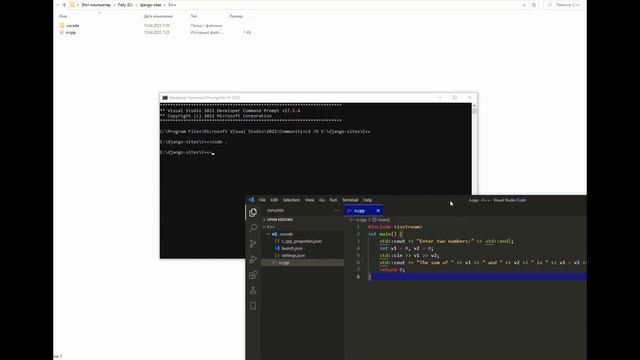Sort by the Size column header in File Explorer

[x=236, y=16]
